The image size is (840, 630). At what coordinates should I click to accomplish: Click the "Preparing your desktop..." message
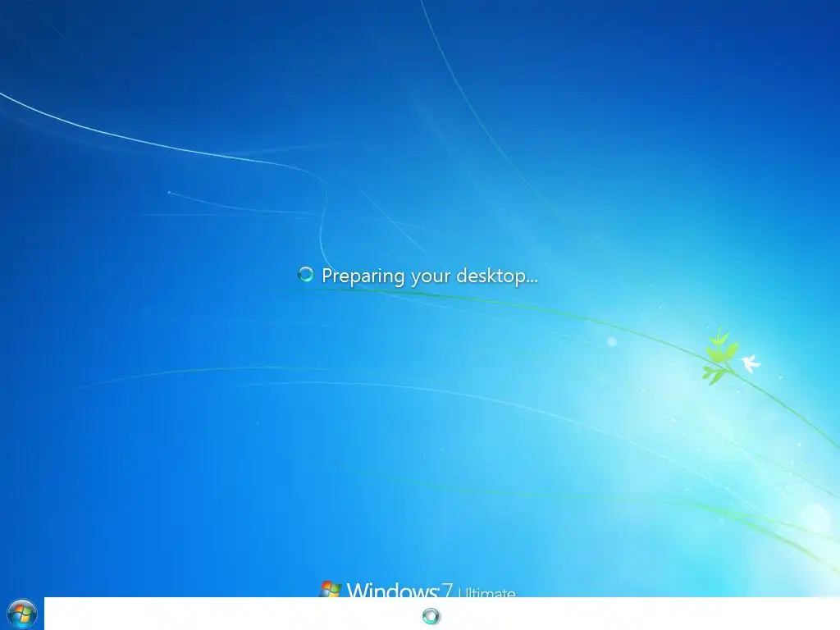point(430,276)
